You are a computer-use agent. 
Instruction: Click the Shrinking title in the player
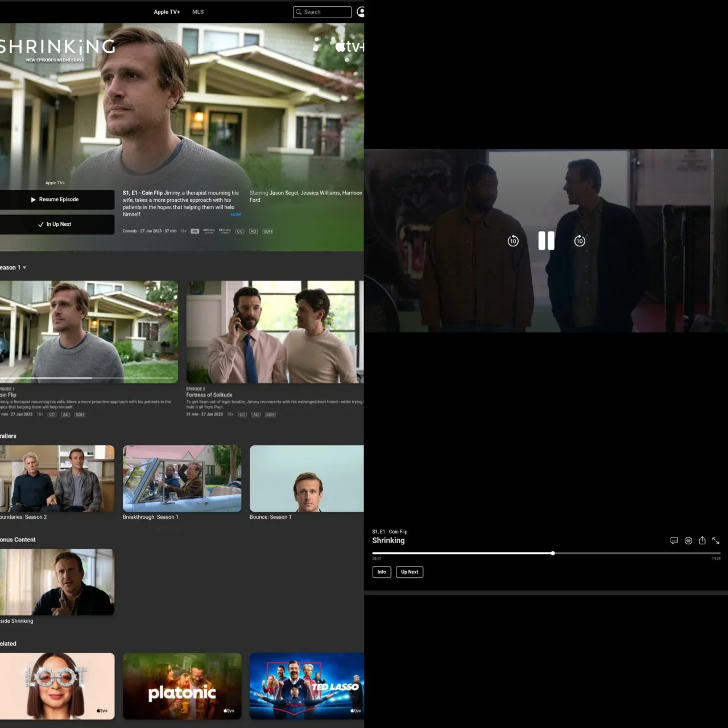coord(388,540)
